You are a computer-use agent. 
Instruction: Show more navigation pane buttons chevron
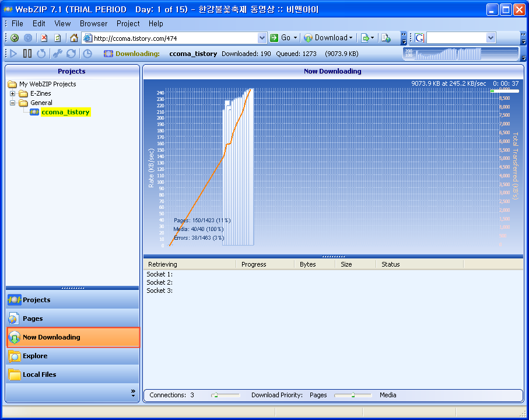tap(133, 393)
